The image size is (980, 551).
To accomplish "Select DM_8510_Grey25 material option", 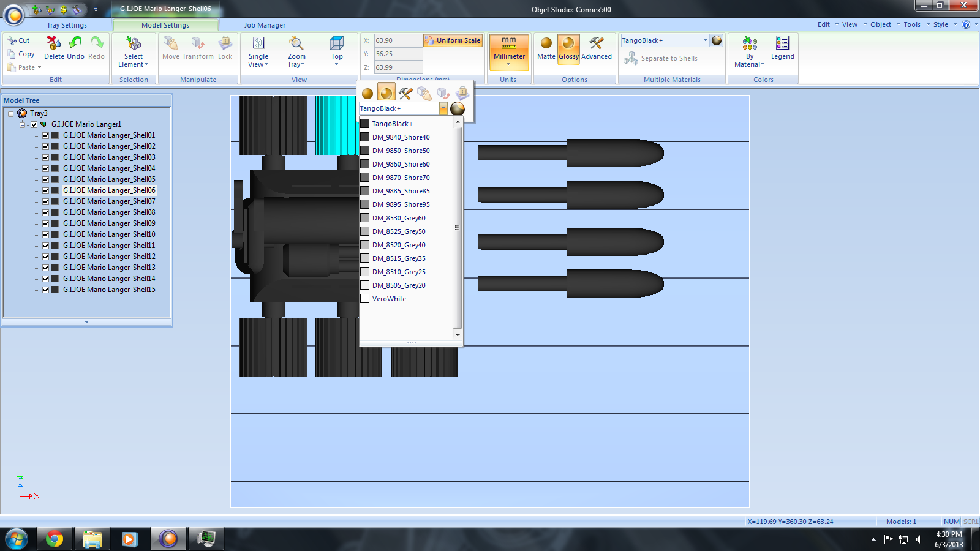I will point(406,272).
